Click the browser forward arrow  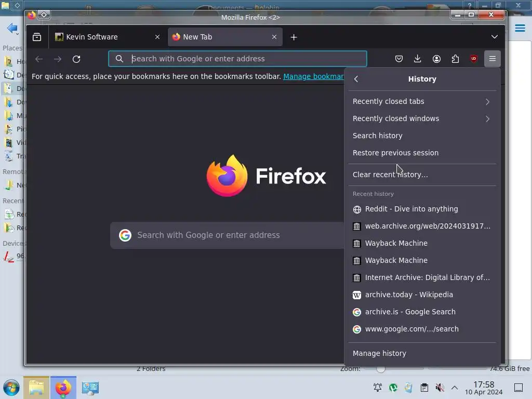pos(58,59)
